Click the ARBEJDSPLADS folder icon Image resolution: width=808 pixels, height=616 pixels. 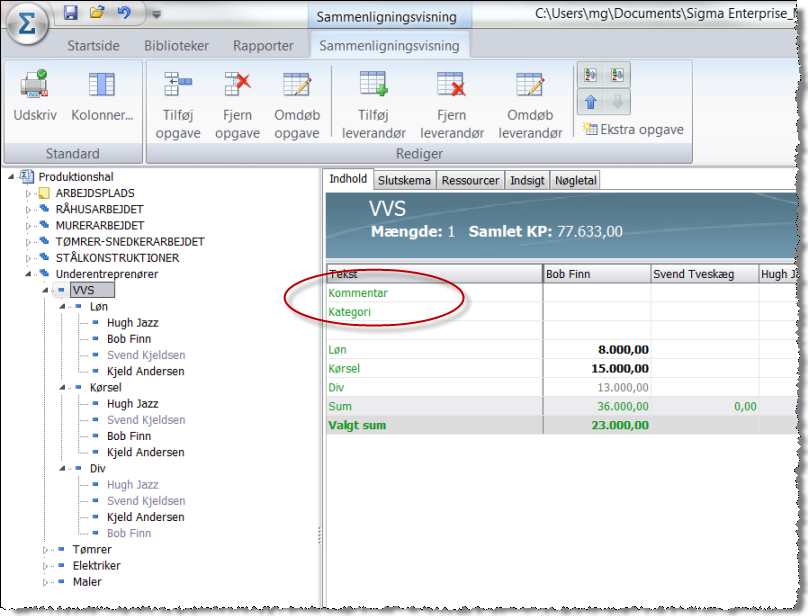(x=45, y=193)
